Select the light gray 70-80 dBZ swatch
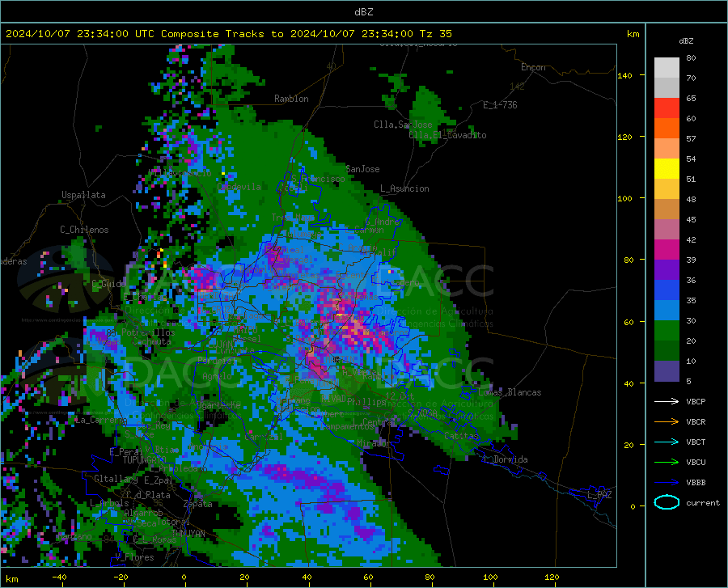This screenshot has height=588, width=728. click(667, 68)
